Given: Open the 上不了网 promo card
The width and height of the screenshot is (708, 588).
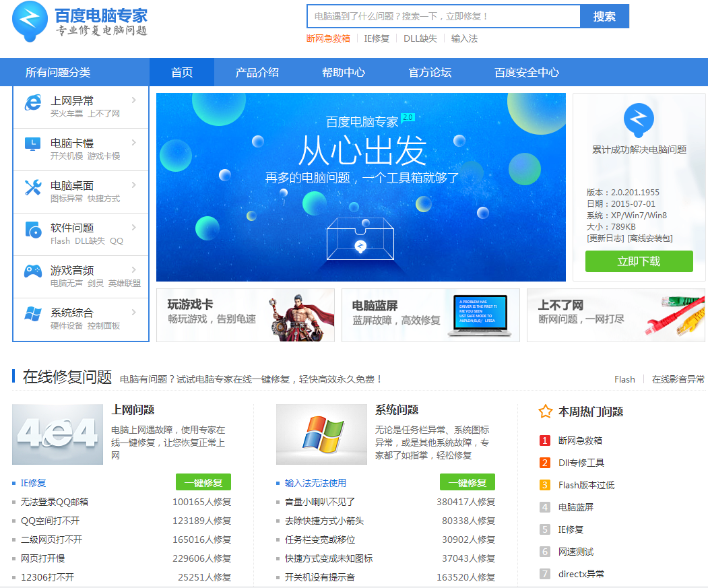Looking at the screenshot, I should click(616, 315).
